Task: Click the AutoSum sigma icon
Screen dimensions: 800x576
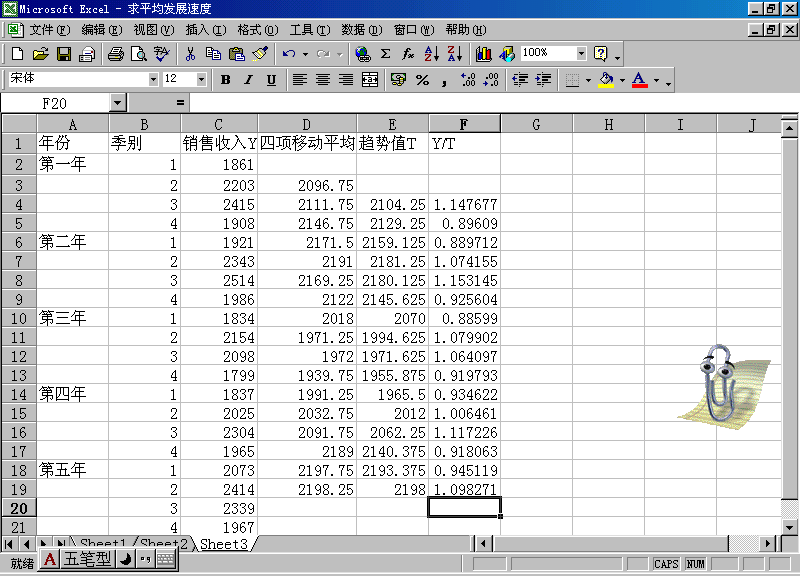Action: click(385, 53)
